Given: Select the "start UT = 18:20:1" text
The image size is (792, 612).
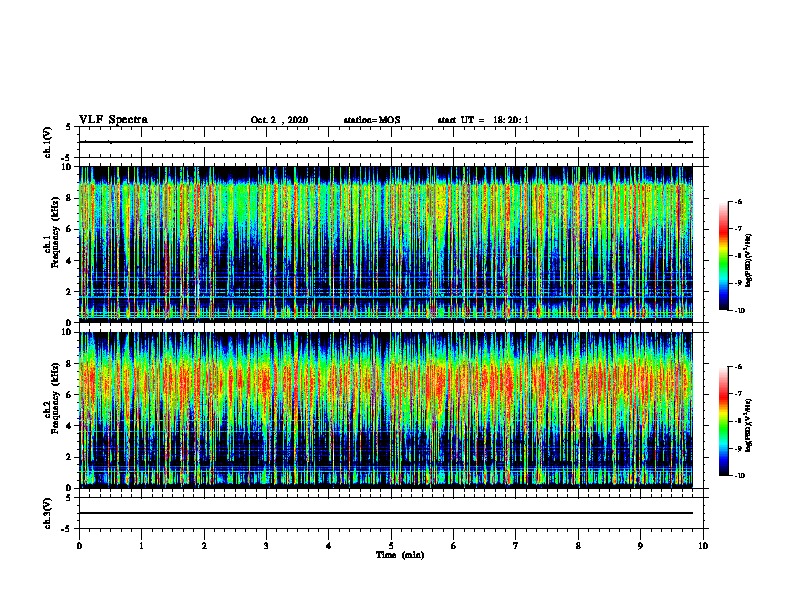Looking at the screenshot, I should pyautogui.click(x=483, y=120).
